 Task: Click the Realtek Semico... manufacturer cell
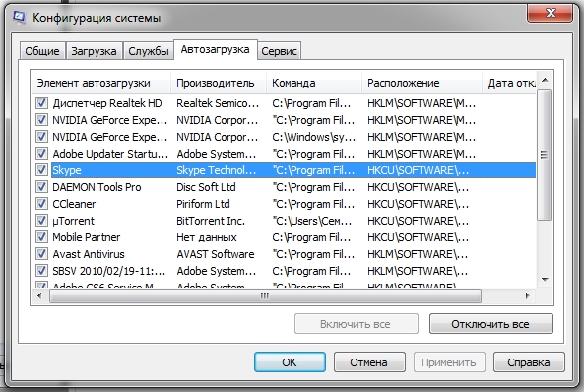click(218, 103)
